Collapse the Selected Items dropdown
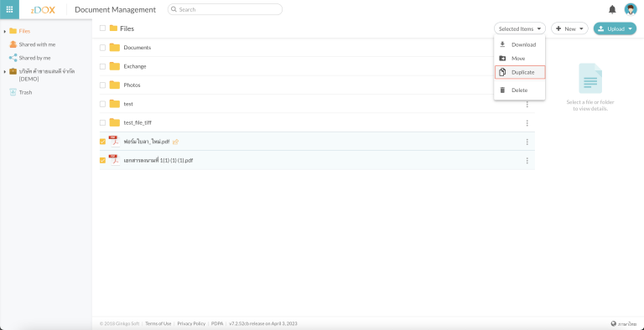644x330 pixels. pyautogui.click(x=520, y=28)
